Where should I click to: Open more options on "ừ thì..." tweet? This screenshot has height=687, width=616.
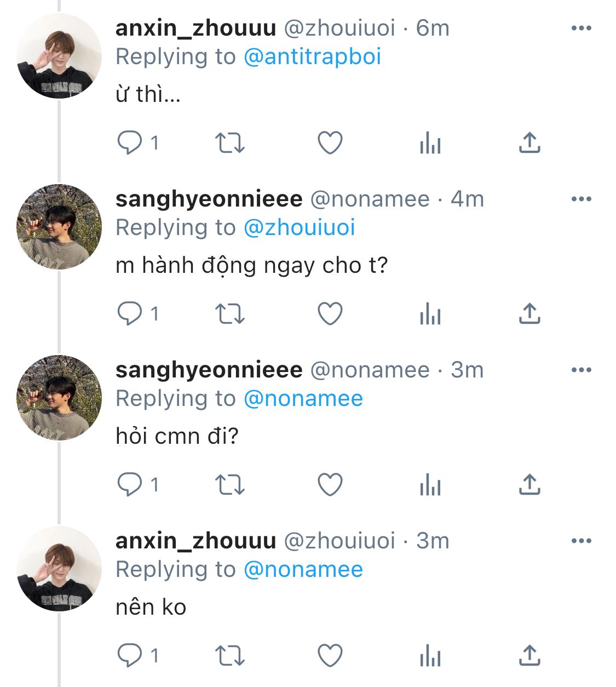point(581,28)
